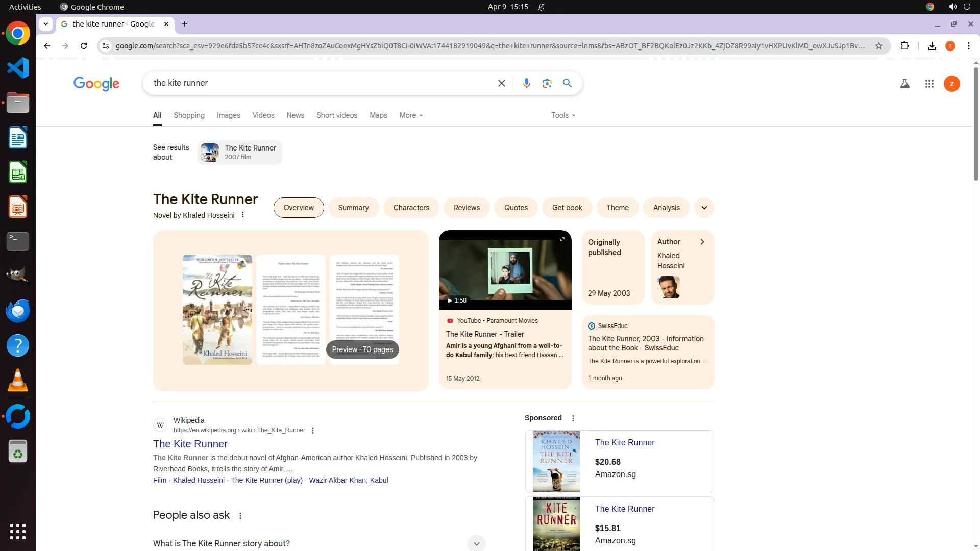Open the Tools dropdown
Image resolution: width=980 pixels, height=551 pixels.
pyautogui.click(x=563, y=115)
